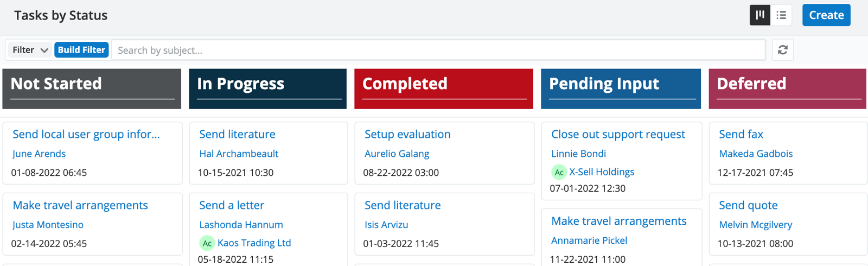The image size is (868, 266).
Task: Open the Send fax task
Action: (741, 134)
